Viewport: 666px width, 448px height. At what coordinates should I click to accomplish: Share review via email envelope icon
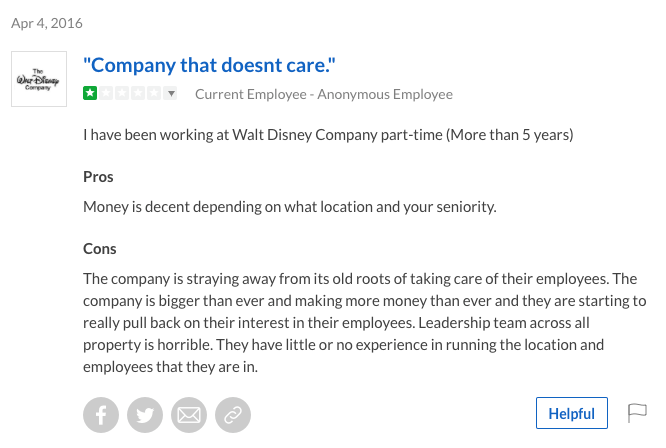pyautogui.click(x=189, y=415)
